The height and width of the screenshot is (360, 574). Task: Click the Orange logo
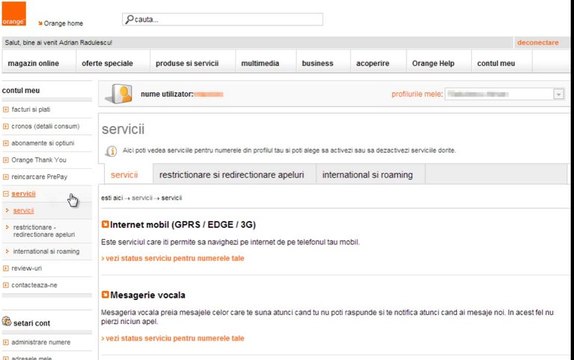click(14, 14)
